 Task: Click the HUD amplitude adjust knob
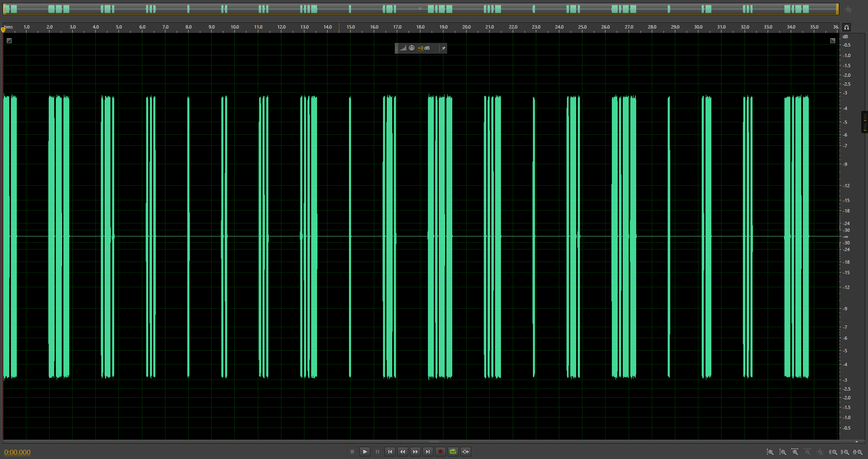412,48
